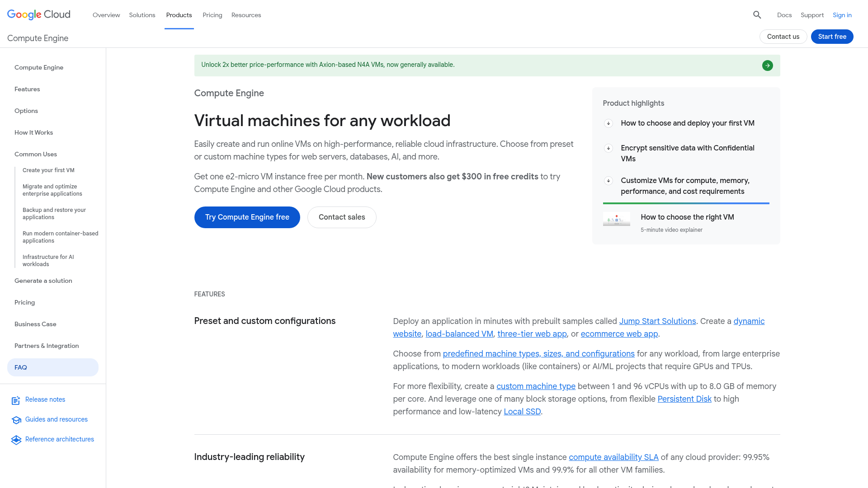Open the Jump Start Solutions link
The width and height of the screenshot is (868, 488).
coord(657,321)
